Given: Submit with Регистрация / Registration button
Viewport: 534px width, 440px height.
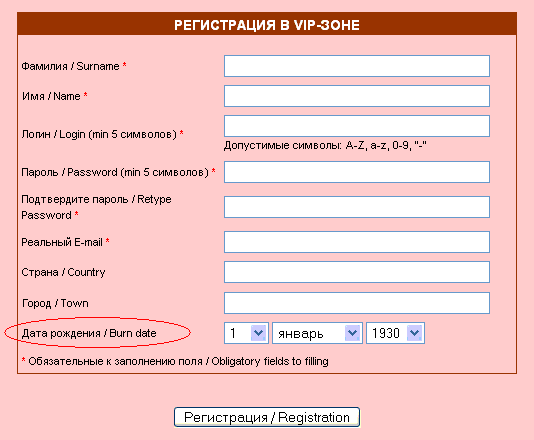Looking at the screenshot, I should point(267,417).
